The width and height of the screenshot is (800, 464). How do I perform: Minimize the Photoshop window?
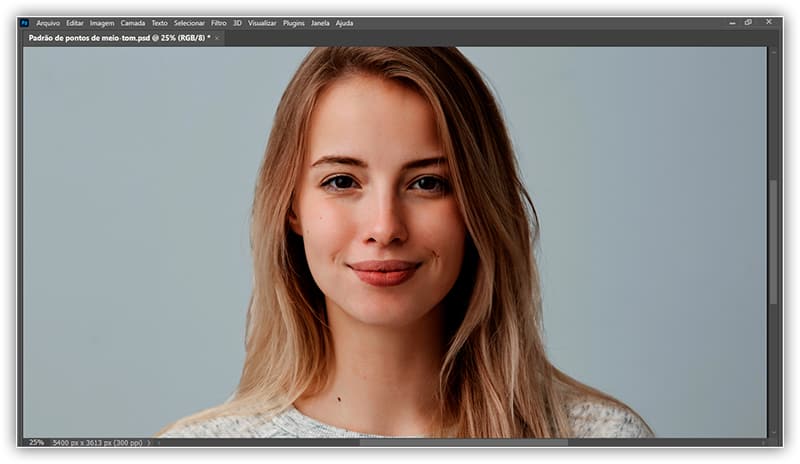[x=732, y=22]
